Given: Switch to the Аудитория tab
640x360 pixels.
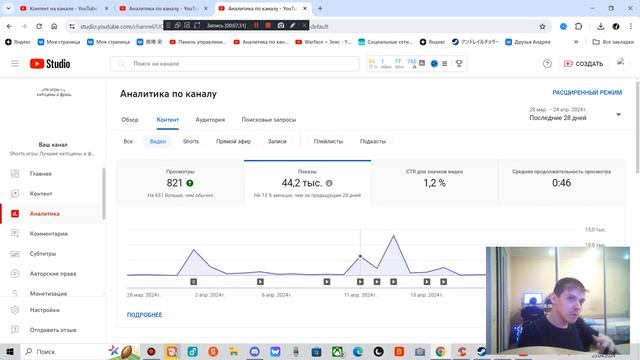Looking at the screenshot, I should click(x=210, y=120).
